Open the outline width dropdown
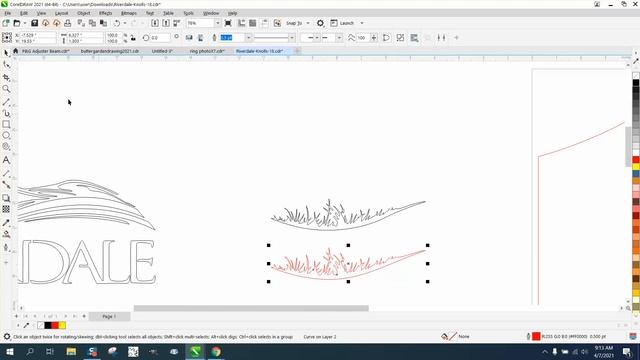The height and width of the screenshot is (360, 640). tap(248, 38)
